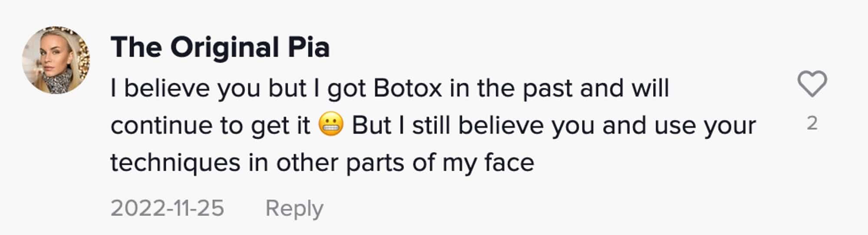This screenshot has height=235, width=868.
Task: Click the like count number 2
Action: click(x=812, y=124)
